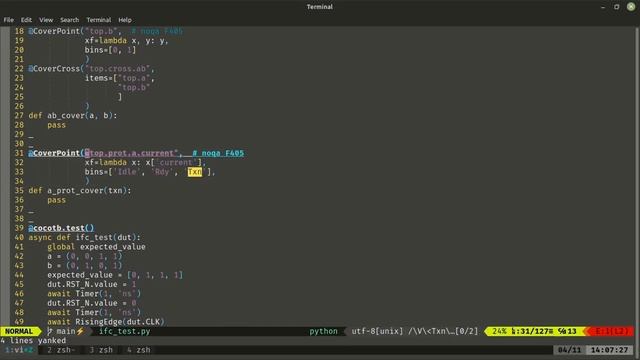Screen dimensions: 640x360
Task: Open the View menu
Action: pyautogui.click(x=46, y=20)
